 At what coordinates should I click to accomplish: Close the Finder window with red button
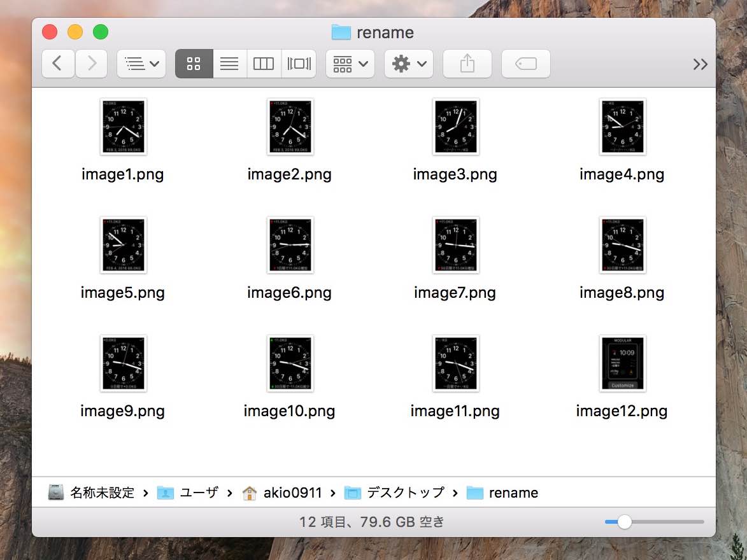[x=50, y=32]
